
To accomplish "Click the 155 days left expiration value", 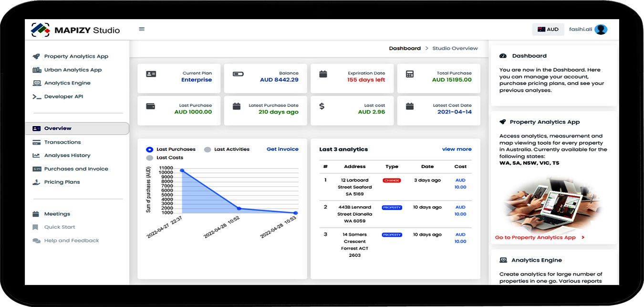I will [366, 80].
